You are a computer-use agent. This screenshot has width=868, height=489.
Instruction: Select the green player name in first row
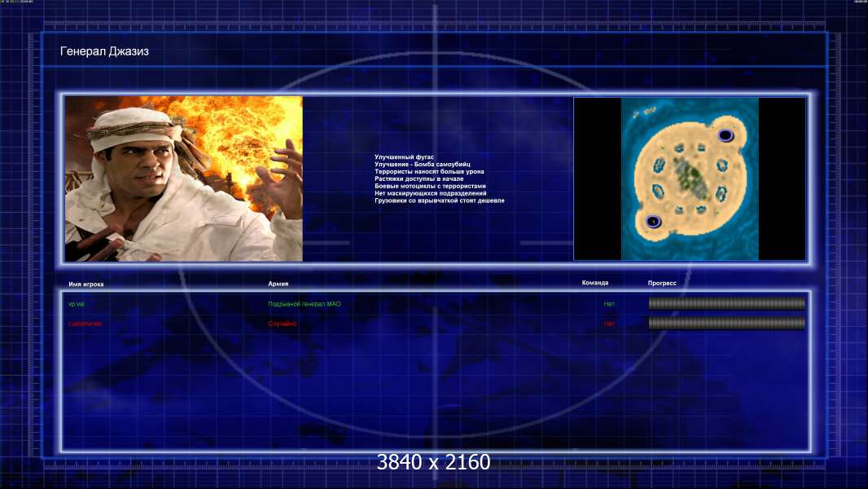[77, 304]
